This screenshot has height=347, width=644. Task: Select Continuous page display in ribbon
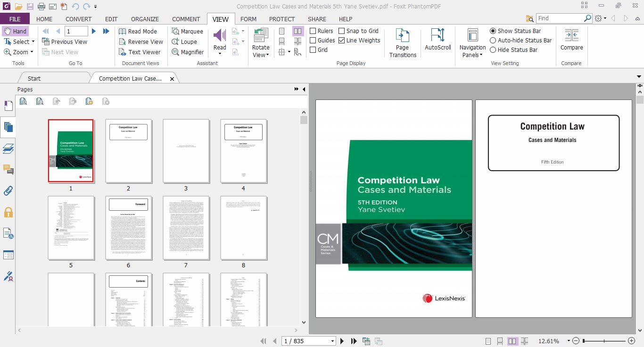click(x=282, y=41)
